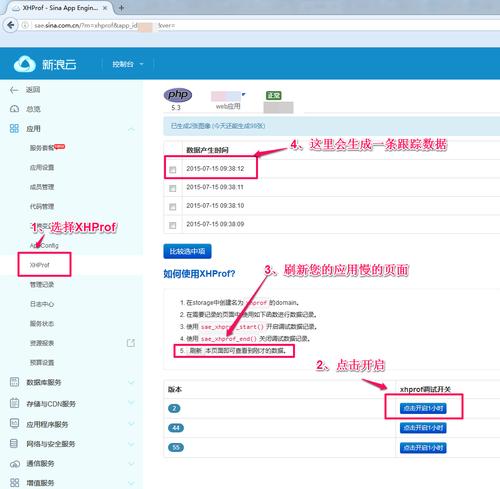Screen dimensions: 500x489
Task: Open the 控制台 dropdown in header
Action: coord(128,64)
